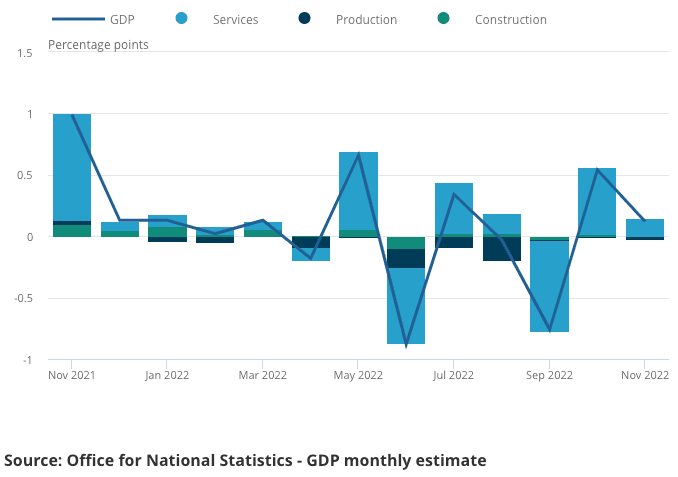
Task: Click GDP line's lowest point in June 2022
Action: [x=406, y=345]
